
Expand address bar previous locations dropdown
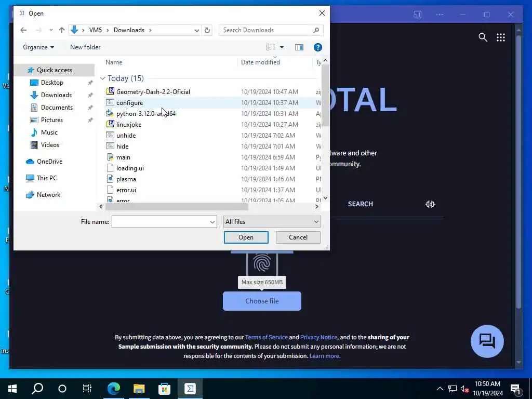[196, 30]
